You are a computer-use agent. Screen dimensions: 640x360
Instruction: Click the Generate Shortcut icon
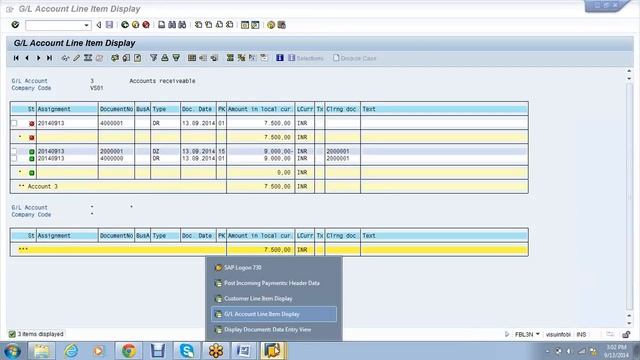(255, 25)
